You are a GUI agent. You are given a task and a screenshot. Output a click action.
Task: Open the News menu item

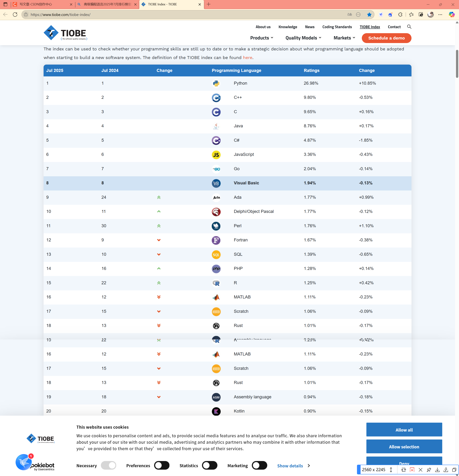pos(309,27)
